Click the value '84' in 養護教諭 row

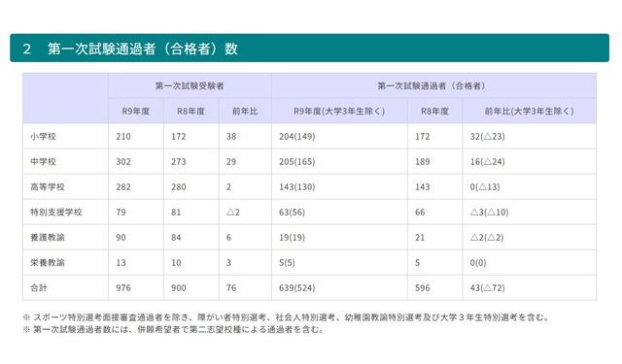[x=176, y=238]
